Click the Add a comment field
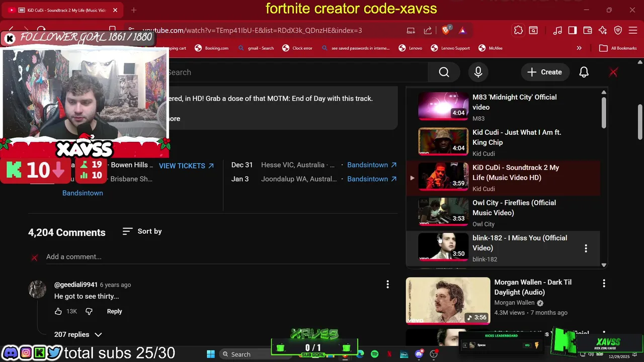 pyautogui.click(x=217, y=257)
